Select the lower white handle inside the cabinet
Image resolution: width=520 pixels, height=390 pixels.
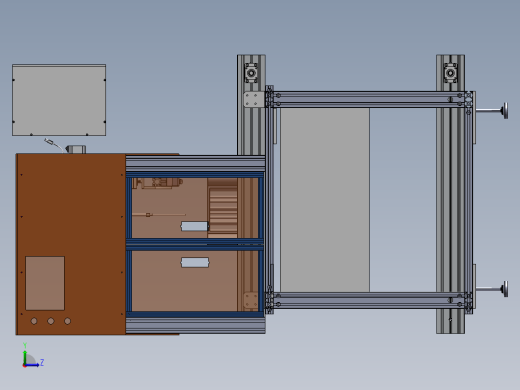point(195,262)
